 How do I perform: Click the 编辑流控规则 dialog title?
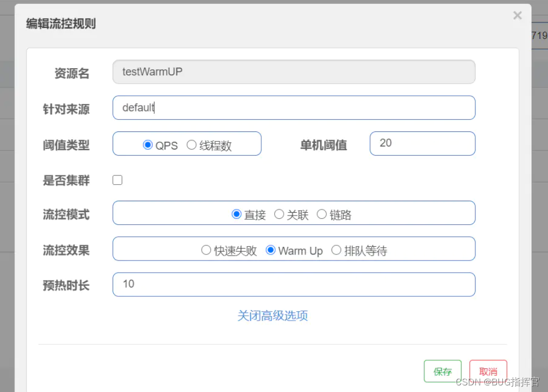(61, 24)
